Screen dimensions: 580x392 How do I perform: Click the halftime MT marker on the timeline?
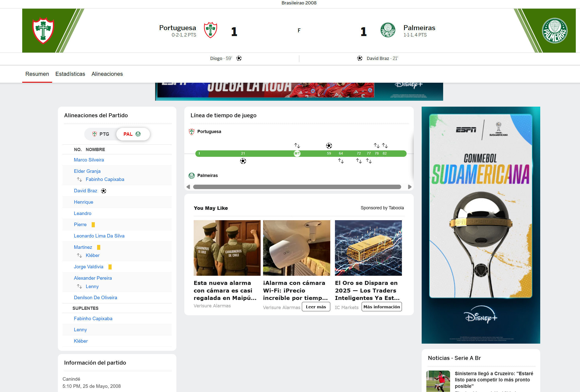297,153
